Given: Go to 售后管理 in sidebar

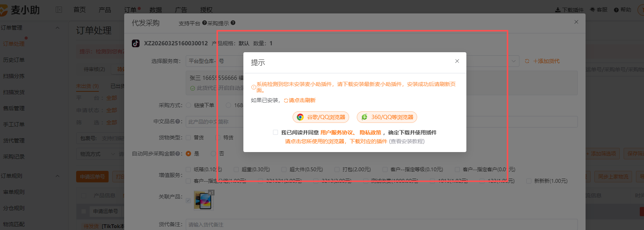Looking at the screenshot, I should pyautogui.click(x=14, y=108).
